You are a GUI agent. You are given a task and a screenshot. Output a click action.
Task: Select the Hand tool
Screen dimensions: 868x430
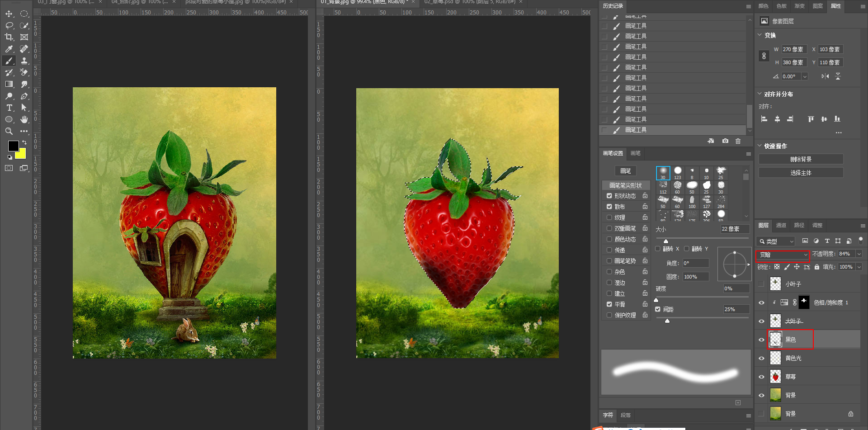(24, 119)
